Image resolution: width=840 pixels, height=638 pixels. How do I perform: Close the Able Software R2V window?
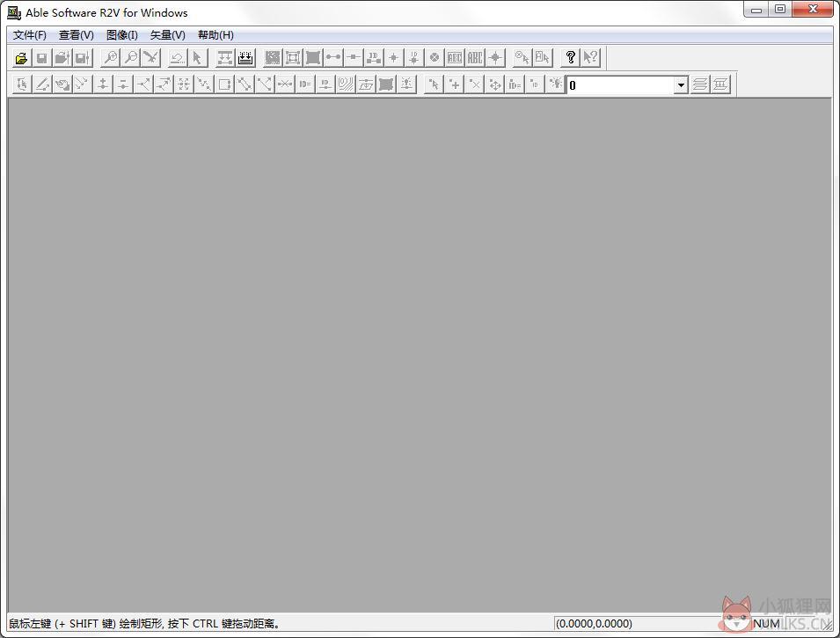pos(813,9)
